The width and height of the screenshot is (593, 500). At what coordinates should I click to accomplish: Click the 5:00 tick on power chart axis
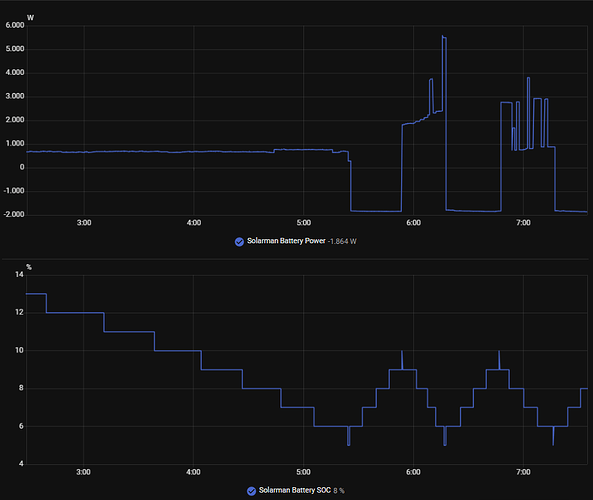303,223
